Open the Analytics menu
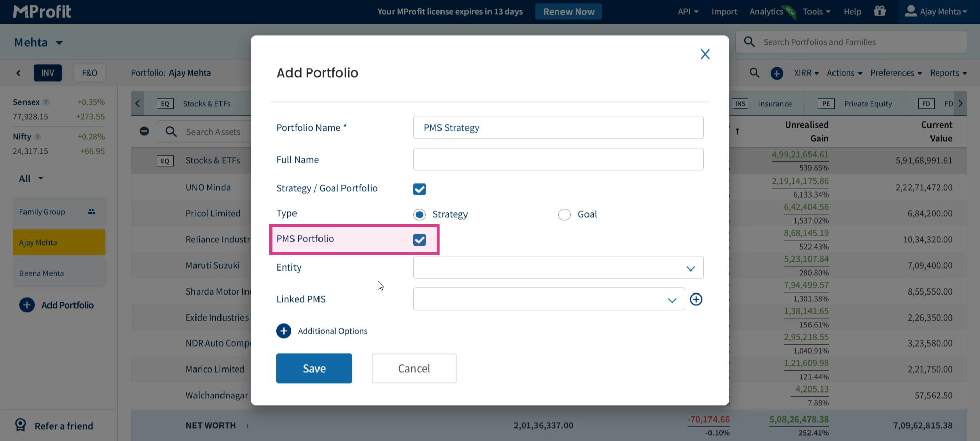The width and height of the screenshot is (980, 441). click(767, 11)
